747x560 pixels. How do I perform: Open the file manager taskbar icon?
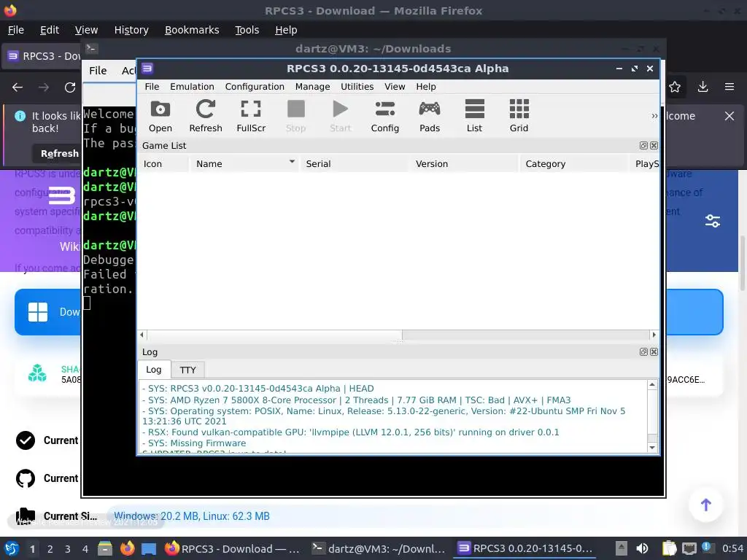105,548
